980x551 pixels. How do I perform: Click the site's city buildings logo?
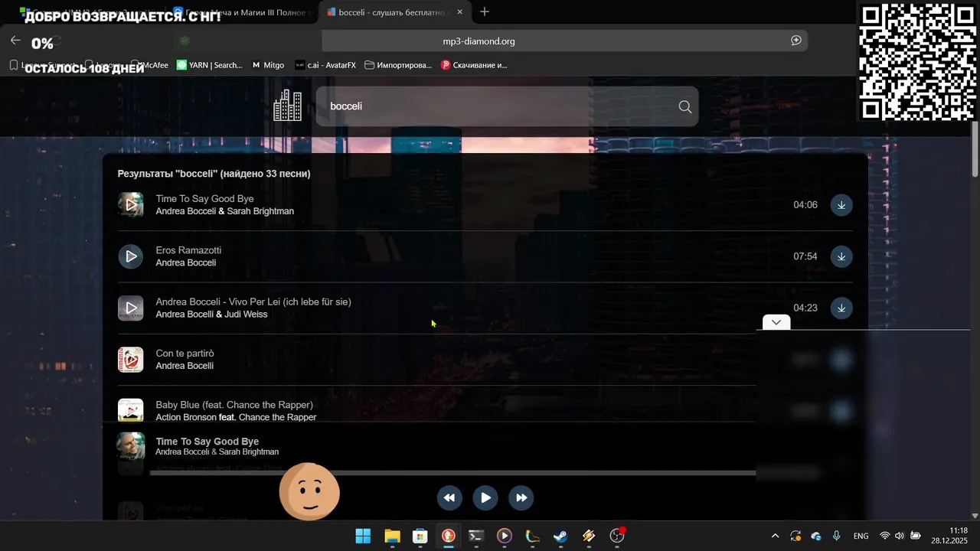288,106
